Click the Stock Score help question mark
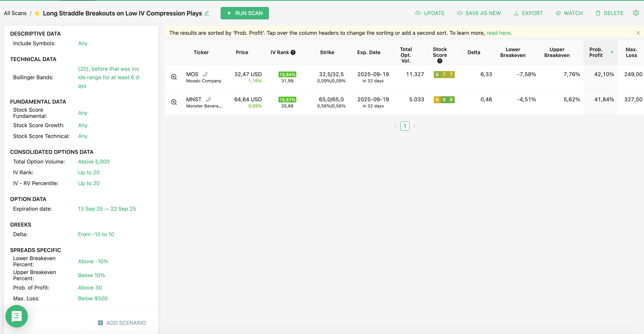644x334 pixels. pyautogui.click(x=439, y=61)
